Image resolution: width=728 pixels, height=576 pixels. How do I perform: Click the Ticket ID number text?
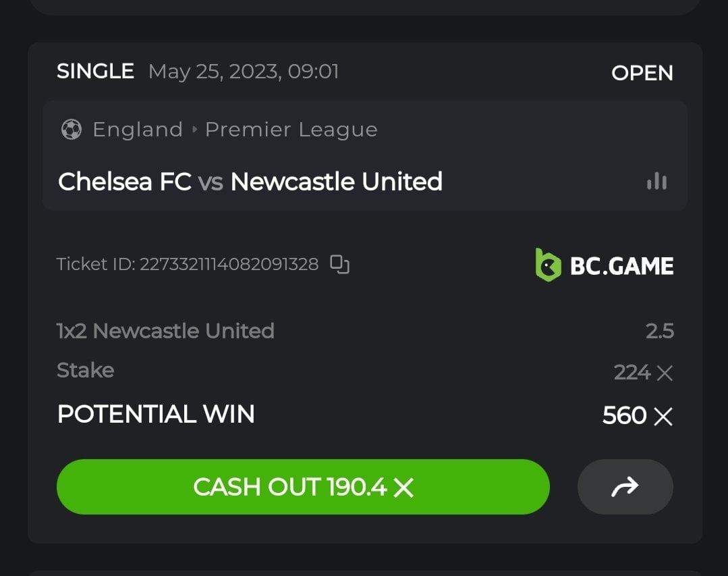(x=229, y=264)
